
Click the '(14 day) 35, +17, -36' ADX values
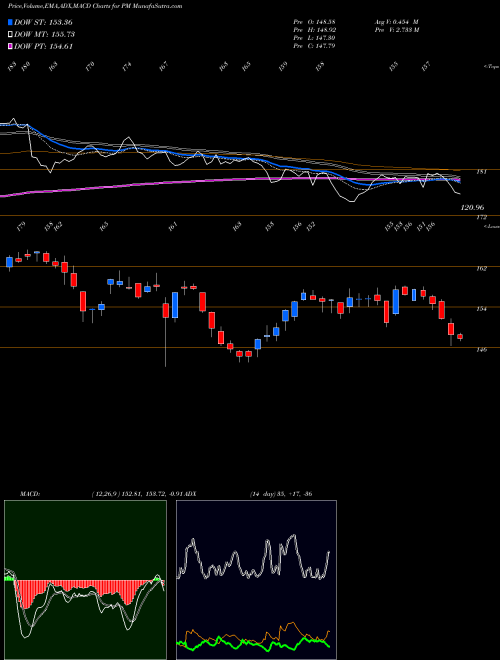coord(281,494)
